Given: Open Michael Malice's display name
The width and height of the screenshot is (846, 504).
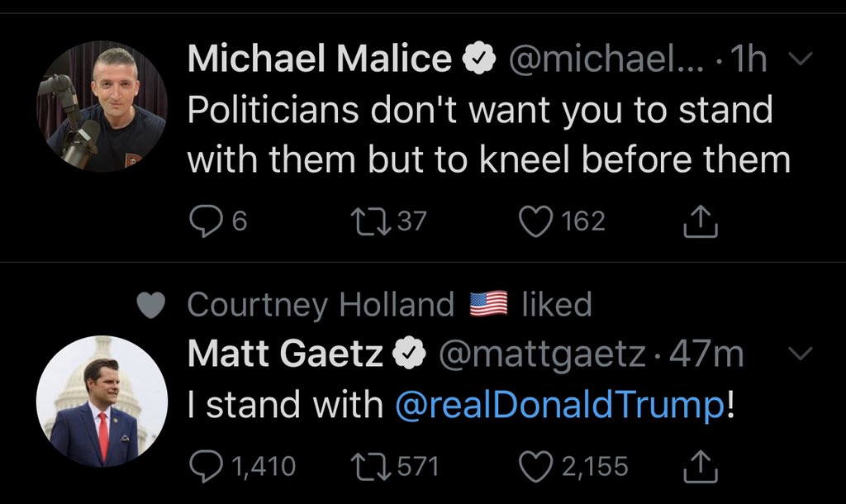Looking at the screenshot, I should click(x=320, y=59).
